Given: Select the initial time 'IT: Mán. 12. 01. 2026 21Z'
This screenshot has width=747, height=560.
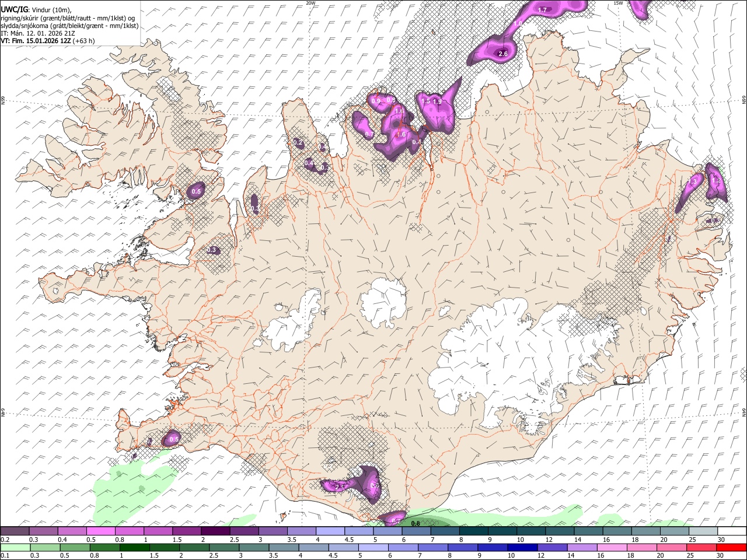Looking at the screenshot, I should [x=38, y=33].
